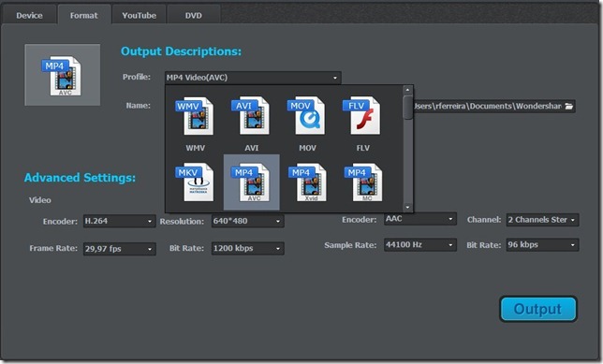Pick the MOV QuickTime format icon

point(306,116)
